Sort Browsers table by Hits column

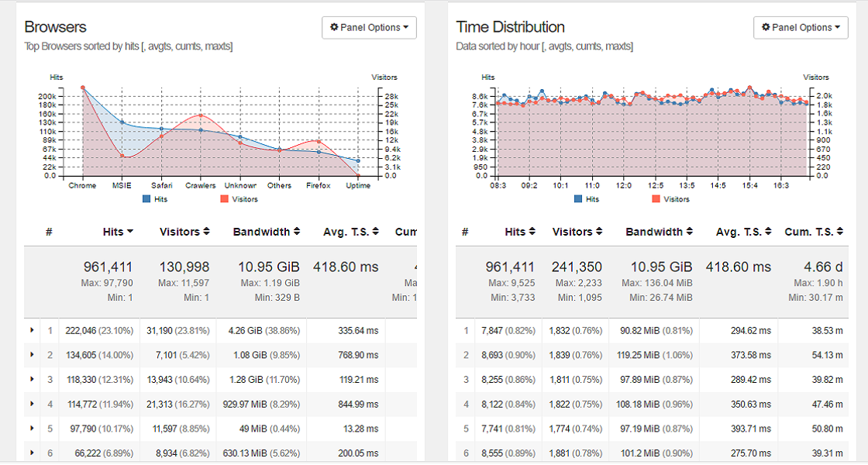pos(118,232)
